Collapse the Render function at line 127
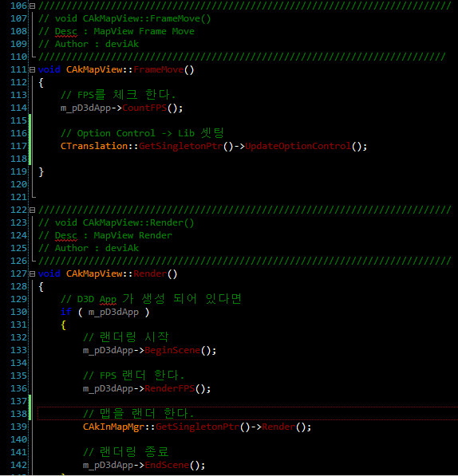The width and height of the screenshot is (458, 476). point(32,273)
